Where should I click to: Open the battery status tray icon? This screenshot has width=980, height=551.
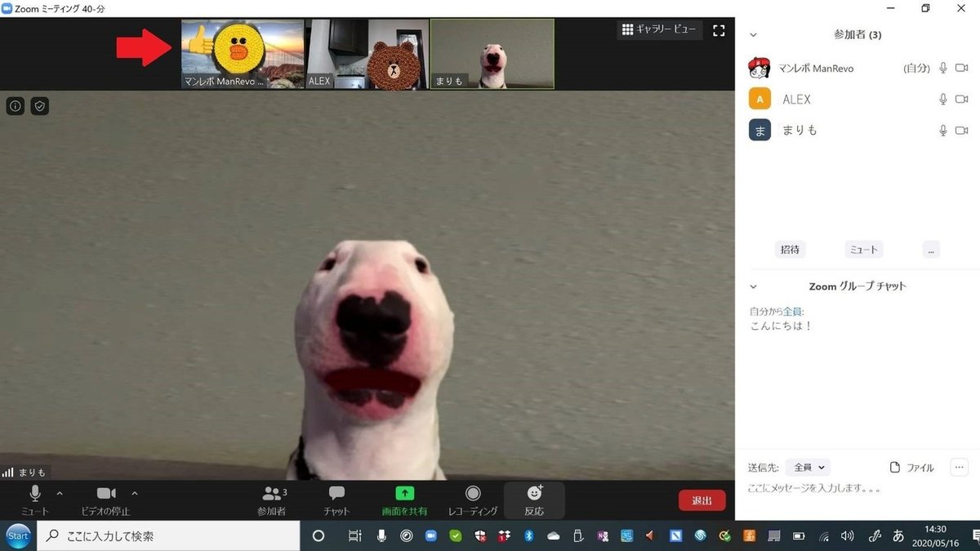[x=800, y=536]
